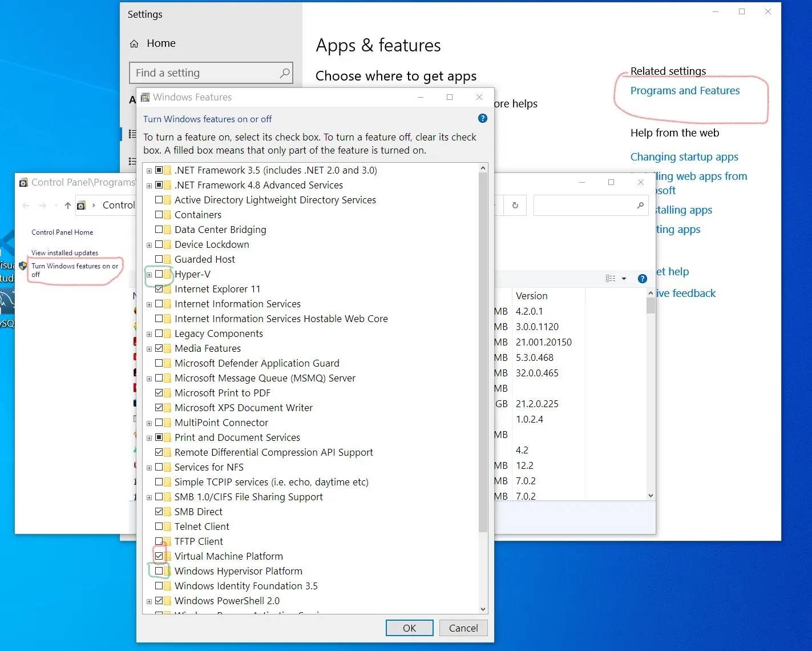
Task: Click the folder icon next to Containers
Action: 167,215
